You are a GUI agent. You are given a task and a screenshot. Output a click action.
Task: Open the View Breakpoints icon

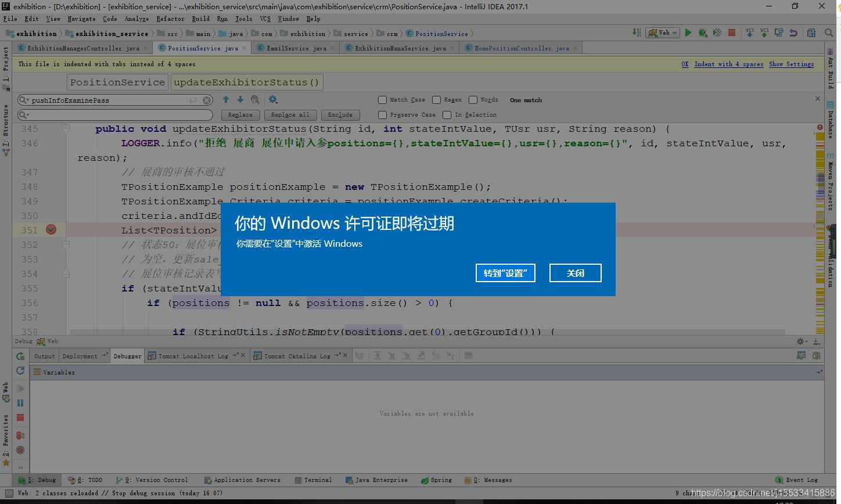click(20, 435)
